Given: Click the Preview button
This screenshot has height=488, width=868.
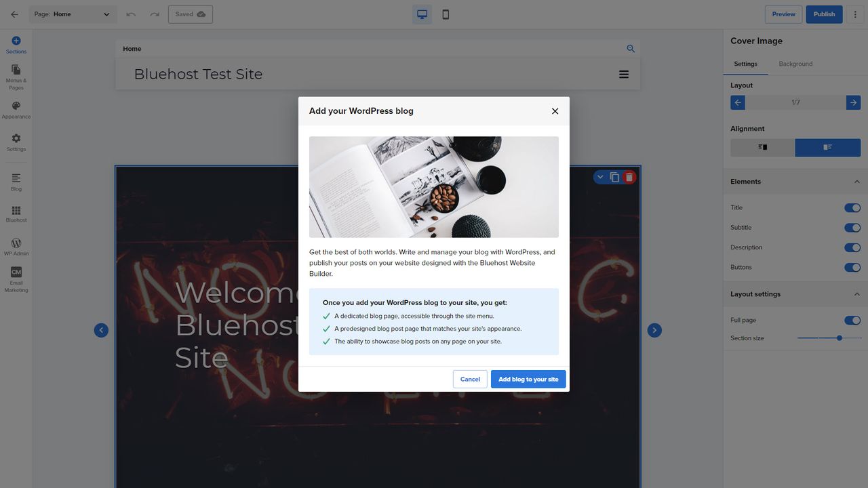Looking at the screenshot, I should coord(783,14).
